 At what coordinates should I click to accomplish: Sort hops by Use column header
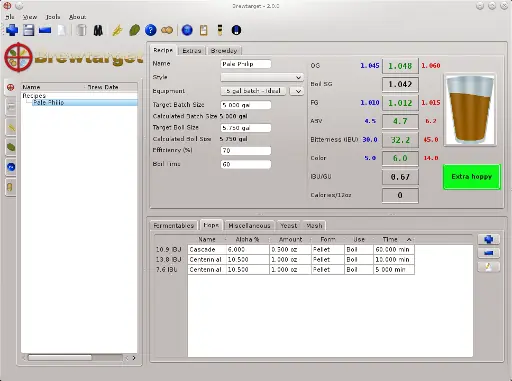359,239
